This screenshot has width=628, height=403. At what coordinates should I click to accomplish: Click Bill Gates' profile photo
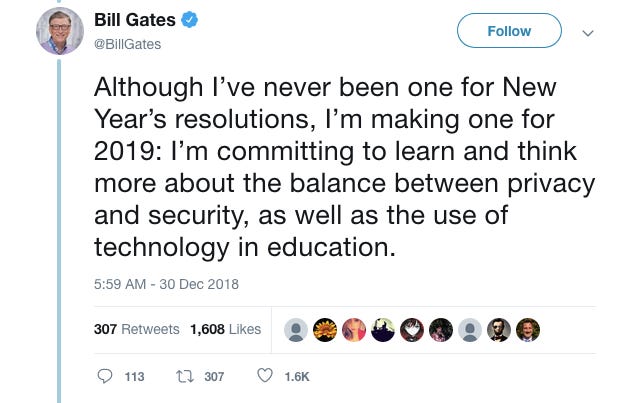pos(60,31)
